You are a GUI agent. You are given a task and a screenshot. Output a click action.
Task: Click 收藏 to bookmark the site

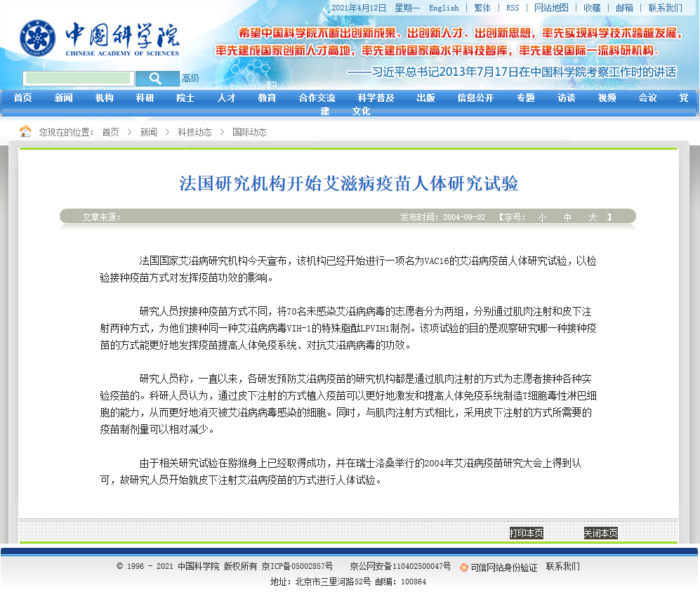[x=592, y=8]
